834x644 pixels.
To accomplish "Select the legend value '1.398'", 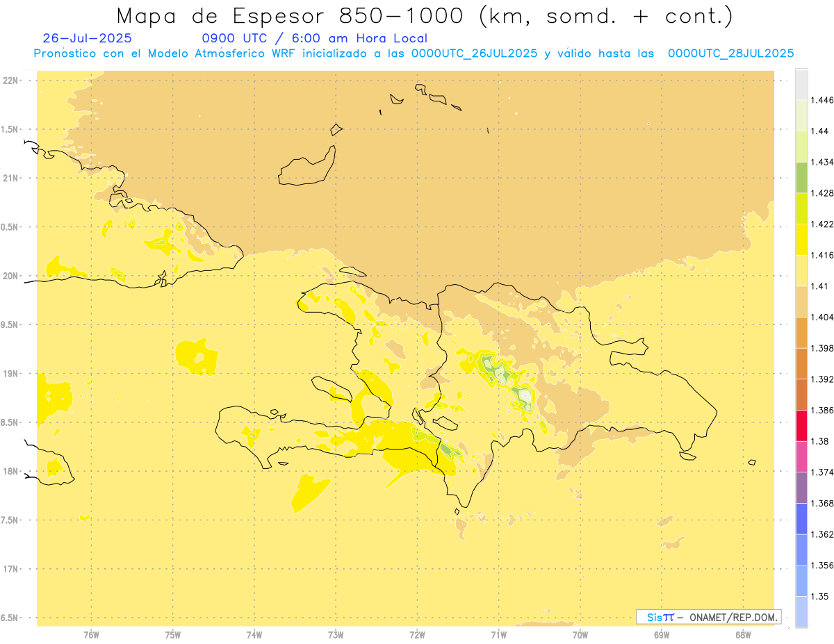I will 821,348.
